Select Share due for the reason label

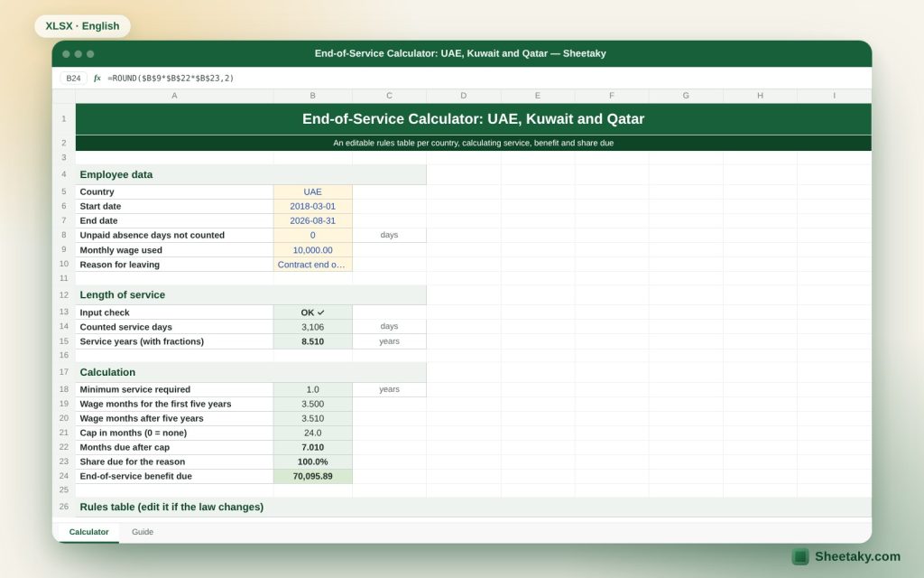pos(174,461)
